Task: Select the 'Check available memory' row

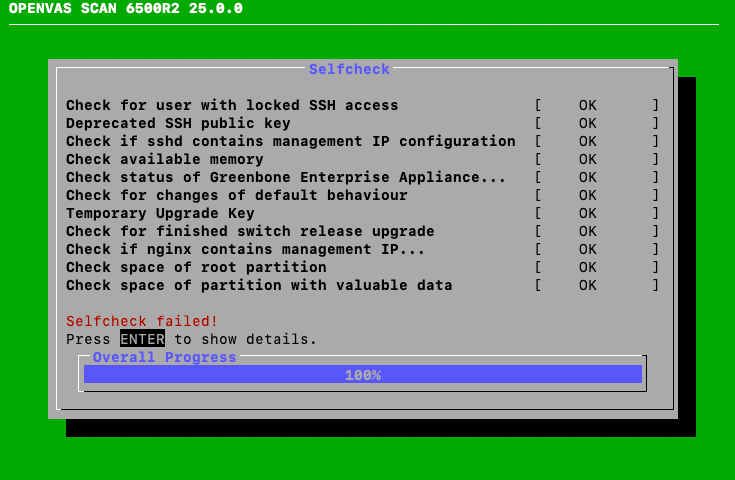Action: [x=165, y=159]
